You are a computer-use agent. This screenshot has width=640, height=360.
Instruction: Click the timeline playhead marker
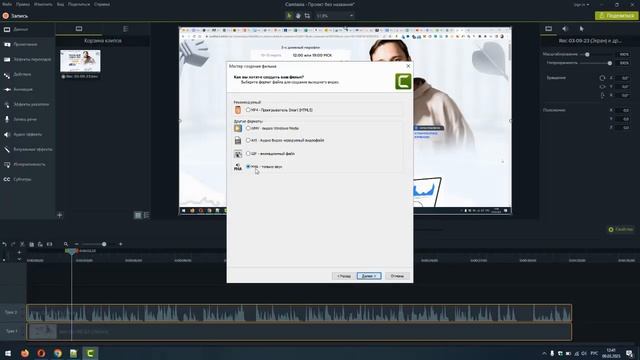71,251
